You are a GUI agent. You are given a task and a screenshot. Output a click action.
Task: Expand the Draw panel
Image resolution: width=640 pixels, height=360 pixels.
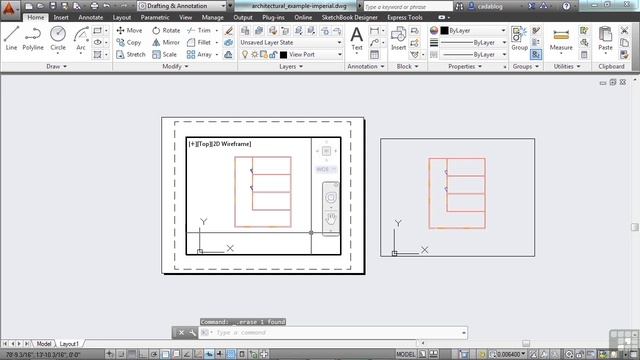[x=56, y=66]
